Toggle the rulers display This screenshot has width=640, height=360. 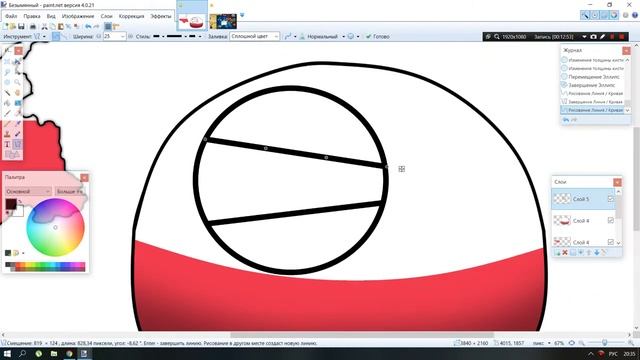[116, 27]
